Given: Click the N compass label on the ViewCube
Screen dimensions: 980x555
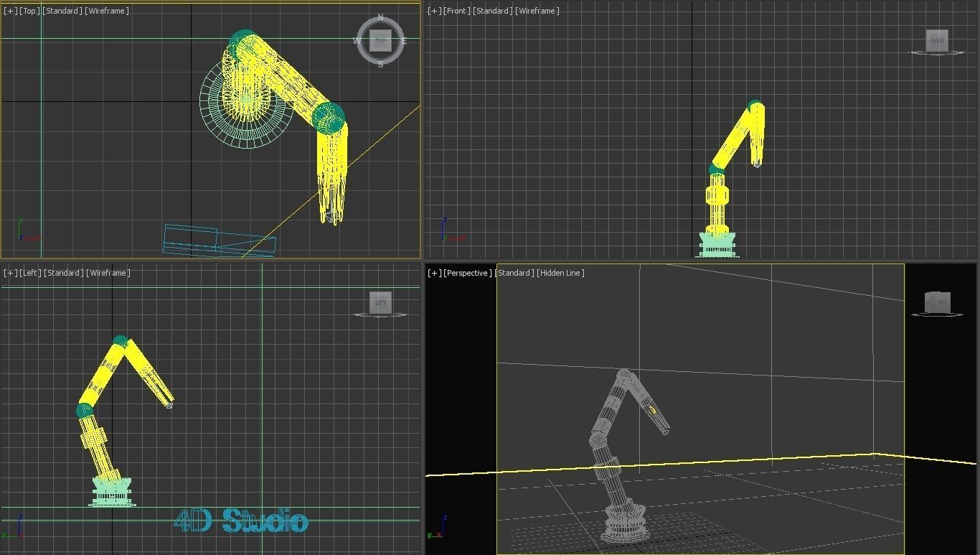Looking at the screenshot, I should tap(380, 17).
